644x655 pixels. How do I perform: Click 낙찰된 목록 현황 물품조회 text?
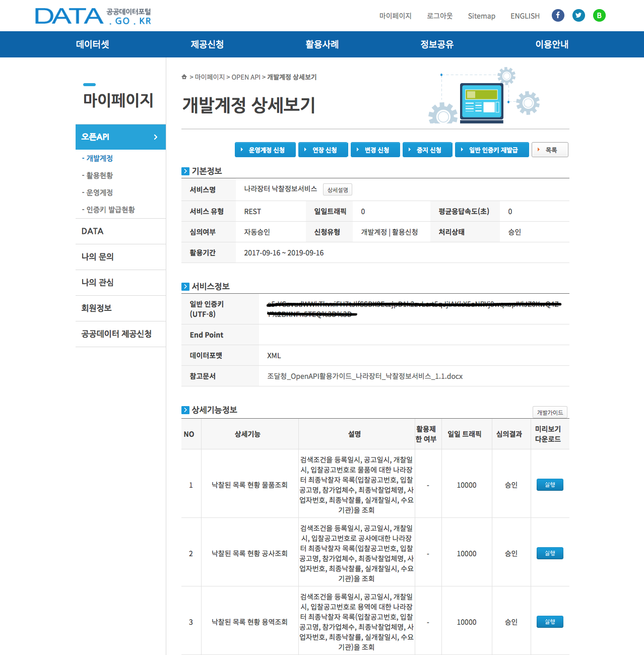[x=249, y=485]
